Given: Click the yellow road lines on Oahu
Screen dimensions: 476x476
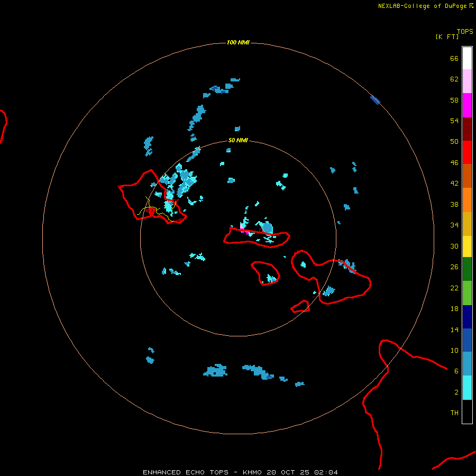Looking at the screenshot, I should point(157,209).
